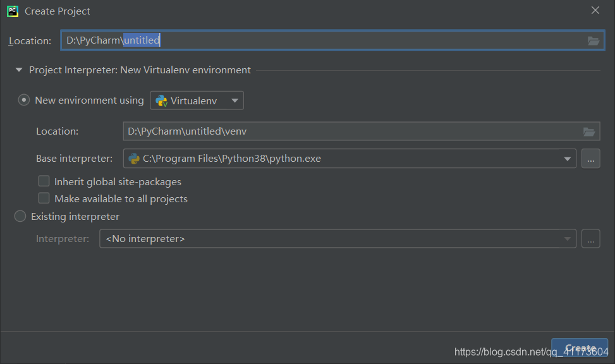Click the PyCharm logo in title bar
This screenshot has height=364, width=615.
pyautogui.click(x=13, y=11)
